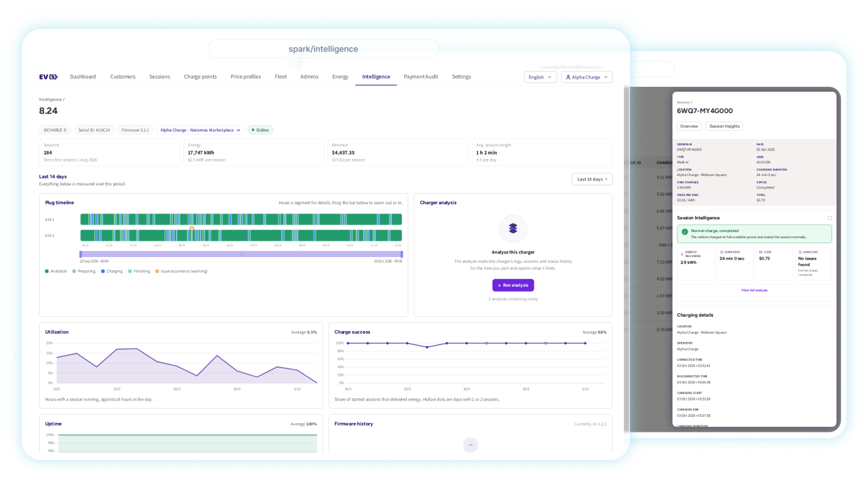
Task: Open the Payment Audit tab
Action: (421, 77)
